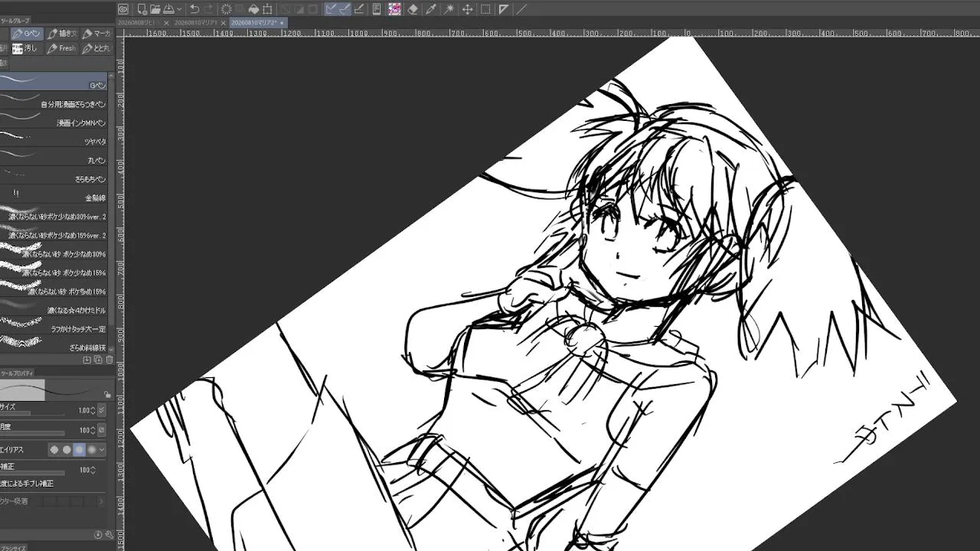
Task: Open CLIP STUDIO launcher icon
Action: 123,9
